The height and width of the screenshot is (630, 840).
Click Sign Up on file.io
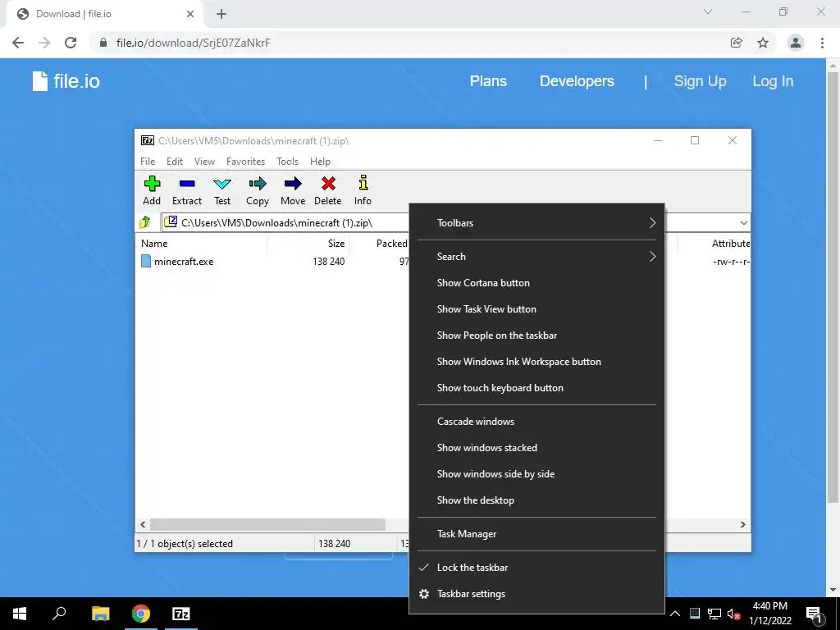click(700, 81)
